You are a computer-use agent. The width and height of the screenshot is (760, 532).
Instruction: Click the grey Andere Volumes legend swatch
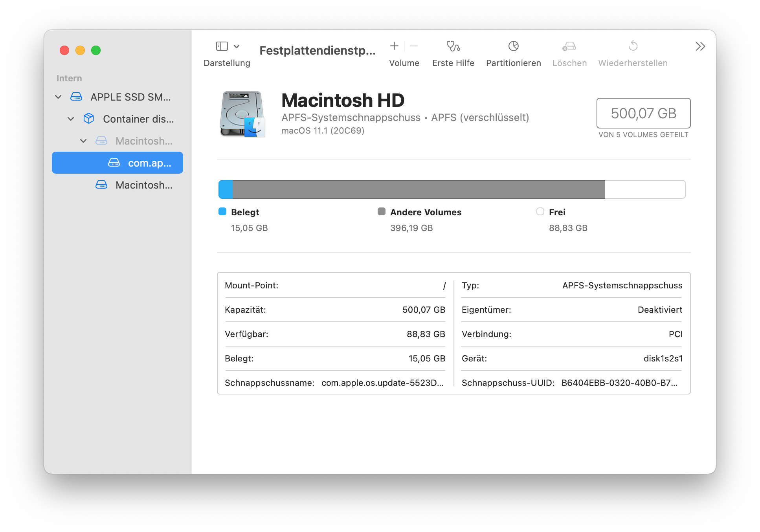click(x=381, y=212)
